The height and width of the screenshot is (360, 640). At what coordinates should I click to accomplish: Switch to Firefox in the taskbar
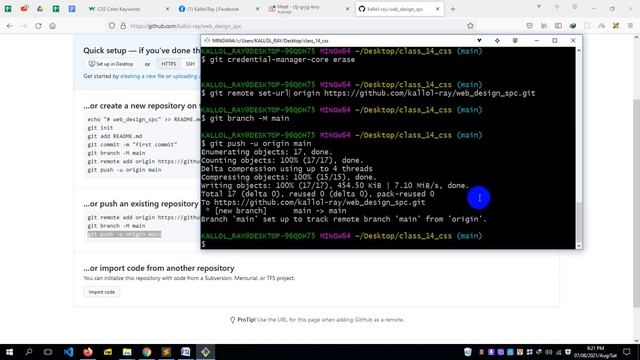click(88, 352)
